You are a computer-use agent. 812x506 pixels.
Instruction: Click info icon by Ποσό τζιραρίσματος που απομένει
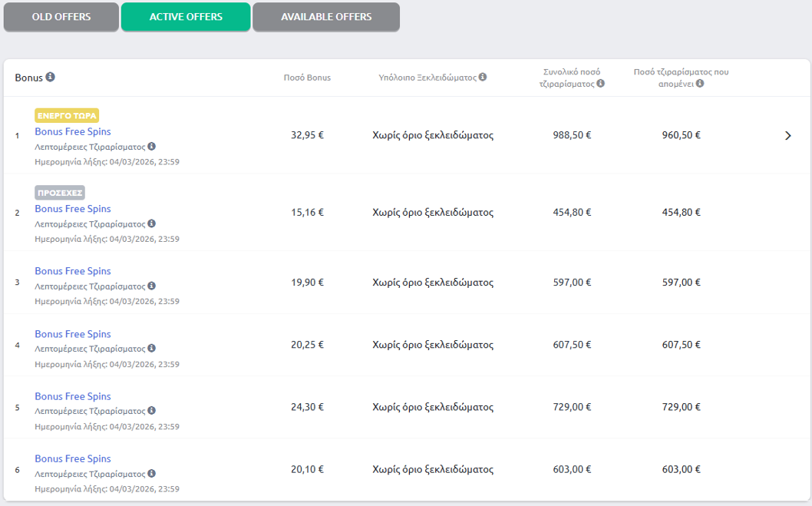pyautogui.click(x=700, y=84)
